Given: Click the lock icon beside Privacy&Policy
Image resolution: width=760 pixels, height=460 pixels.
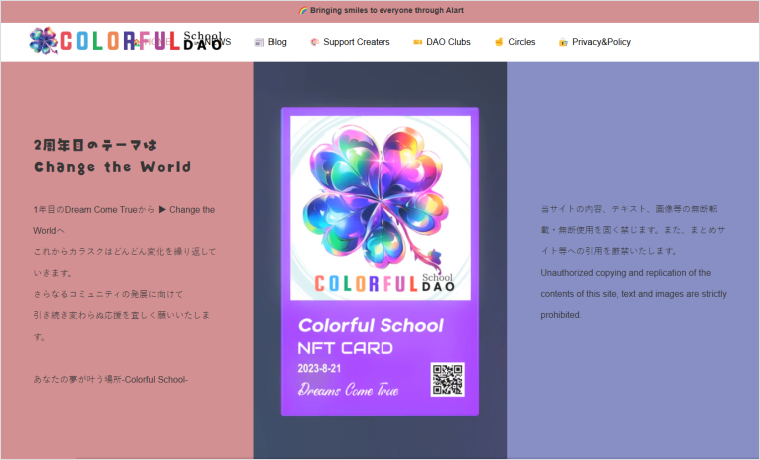Looking at the screenshot, I should pyautogui.click(x=563, y=42).
